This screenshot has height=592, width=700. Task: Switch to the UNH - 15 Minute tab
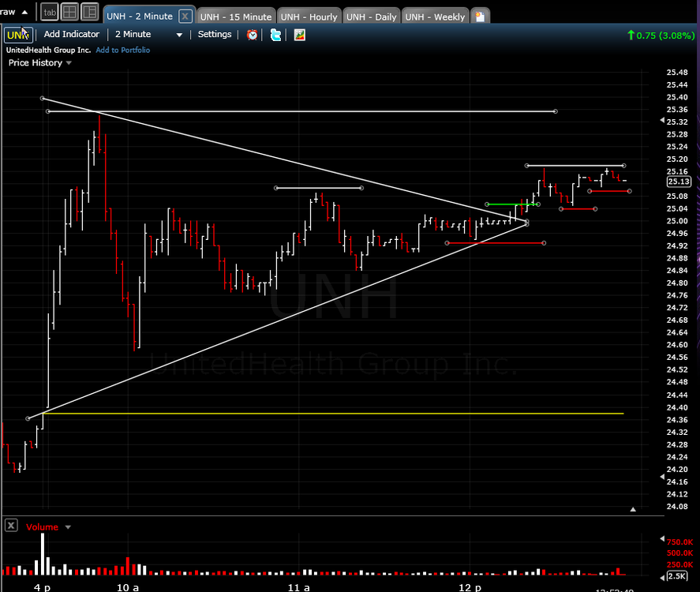(x=236, y=17)
